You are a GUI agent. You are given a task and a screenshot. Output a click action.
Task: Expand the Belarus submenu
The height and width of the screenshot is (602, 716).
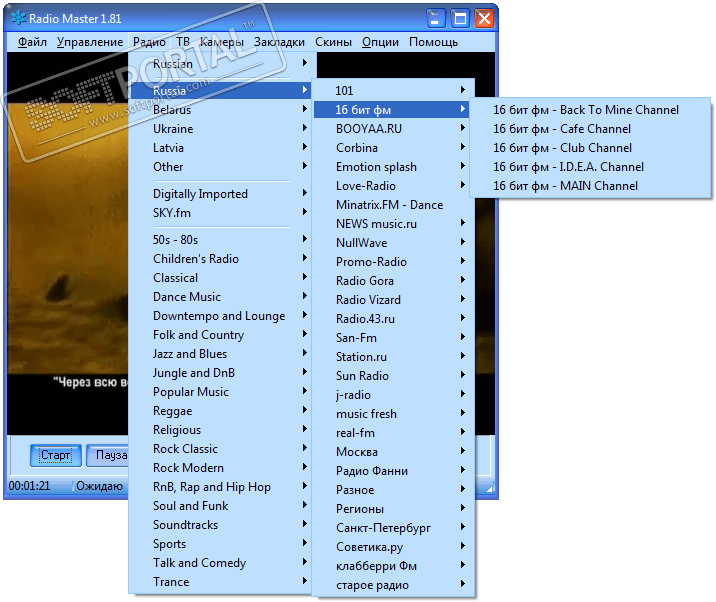coord(221,110)
